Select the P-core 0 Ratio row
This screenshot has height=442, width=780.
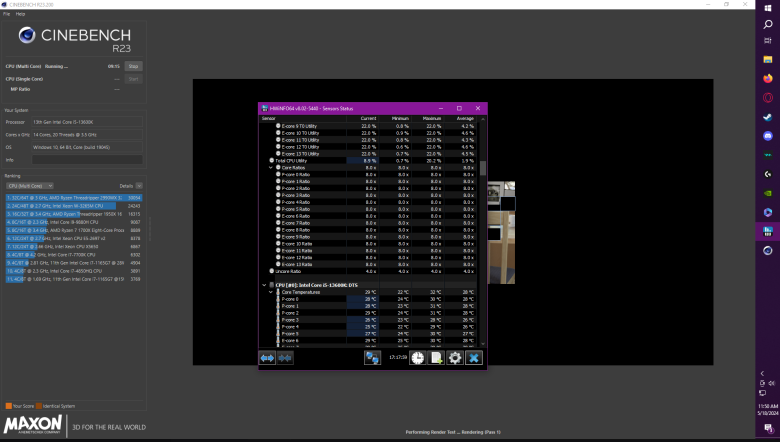tap(368, 175)
